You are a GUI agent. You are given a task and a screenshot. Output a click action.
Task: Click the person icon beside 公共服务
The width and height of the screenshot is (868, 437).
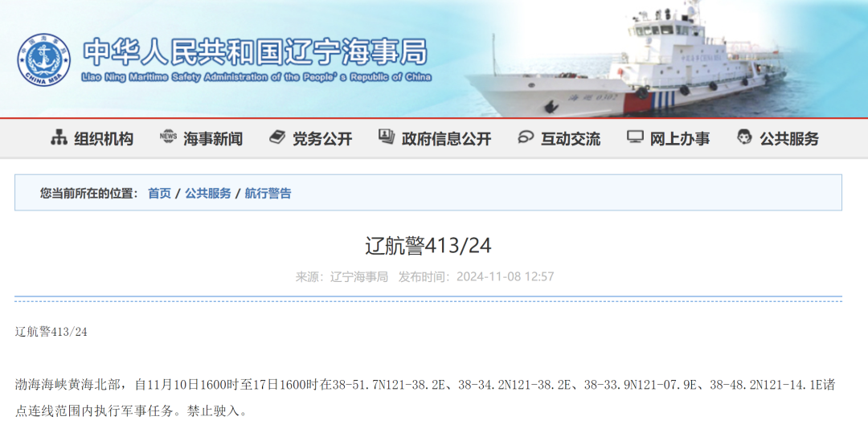tap(744, 137)
